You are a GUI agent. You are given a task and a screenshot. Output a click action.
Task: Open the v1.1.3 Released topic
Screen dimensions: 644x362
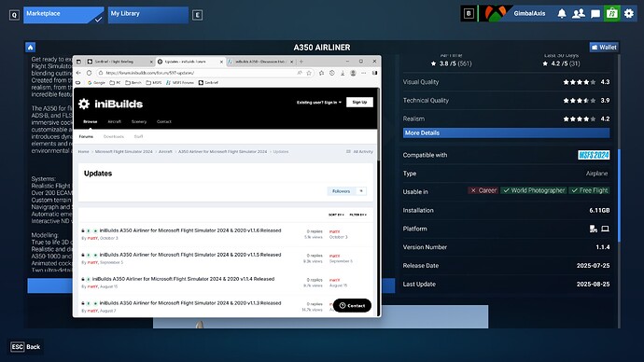pos(190,303)
